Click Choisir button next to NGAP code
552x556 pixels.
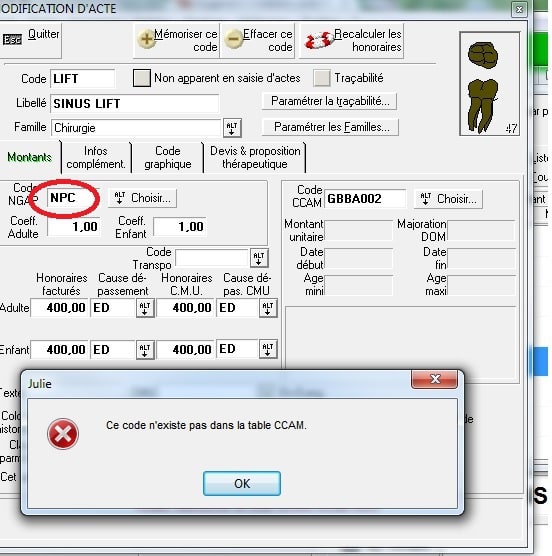point(143,198)
